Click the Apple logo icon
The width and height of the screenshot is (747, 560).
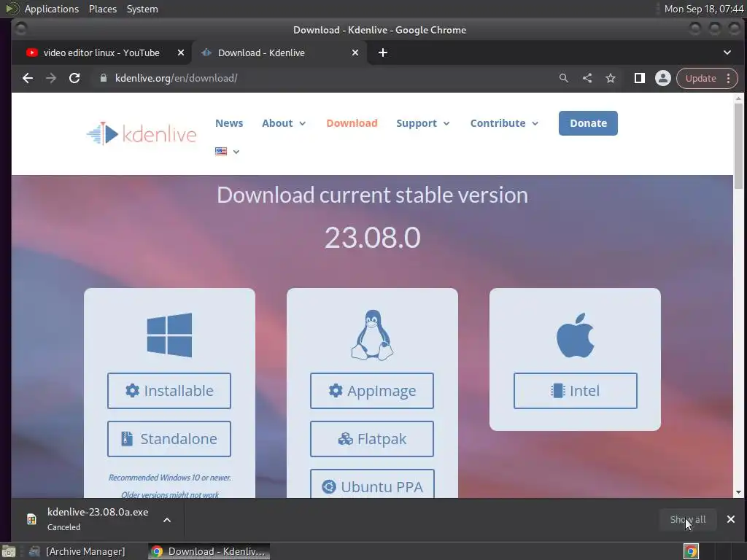[x=575, y=335]
